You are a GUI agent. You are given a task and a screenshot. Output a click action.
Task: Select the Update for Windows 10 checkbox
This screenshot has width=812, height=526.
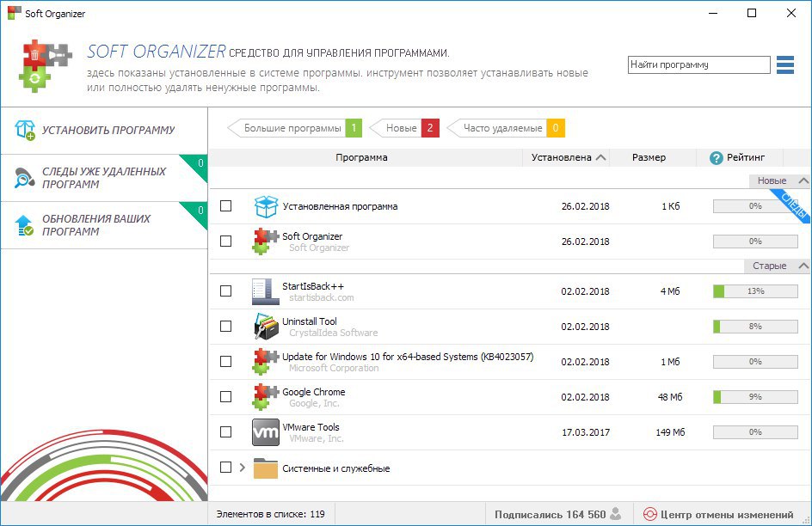pyautogui.click(x=225, y=361)
